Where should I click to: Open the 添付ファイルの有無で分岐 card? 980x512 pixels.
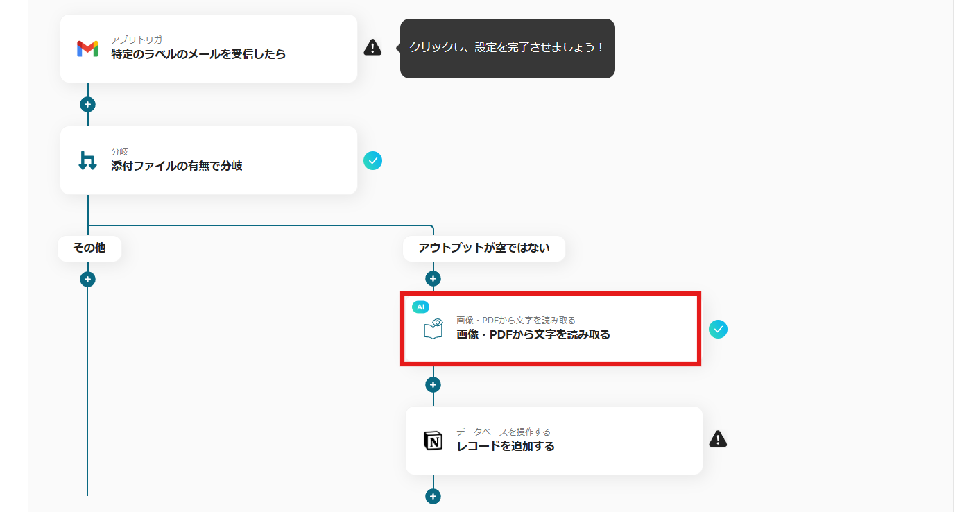tap(209, 160)
